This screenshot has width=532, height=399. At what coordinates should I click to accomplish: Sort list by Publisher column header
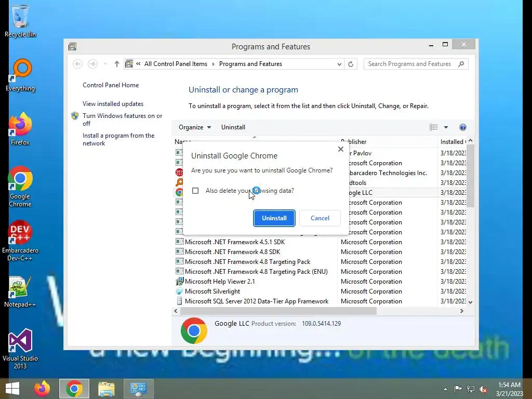388,141
